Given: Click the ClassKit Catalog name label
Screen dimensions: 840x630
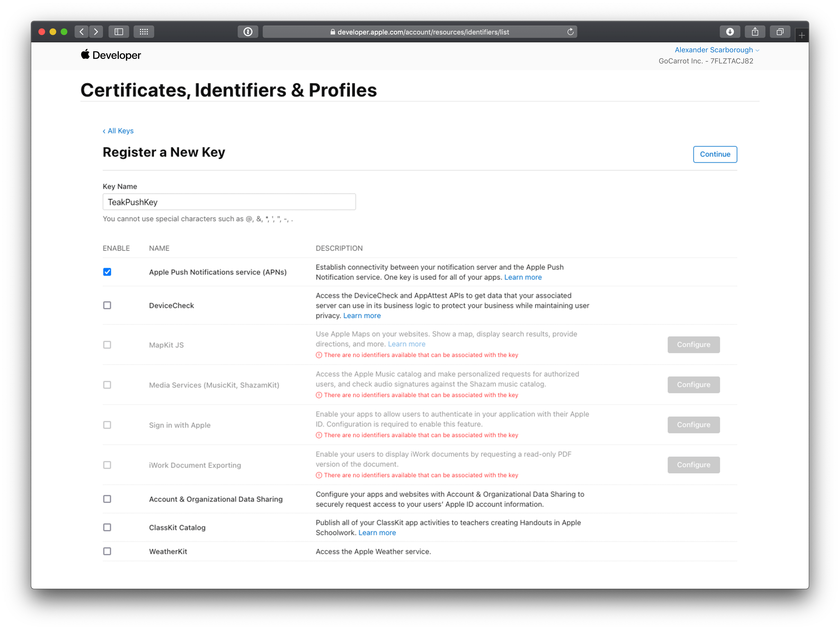Looking at the screenshot, I should (x=177, y=528).
